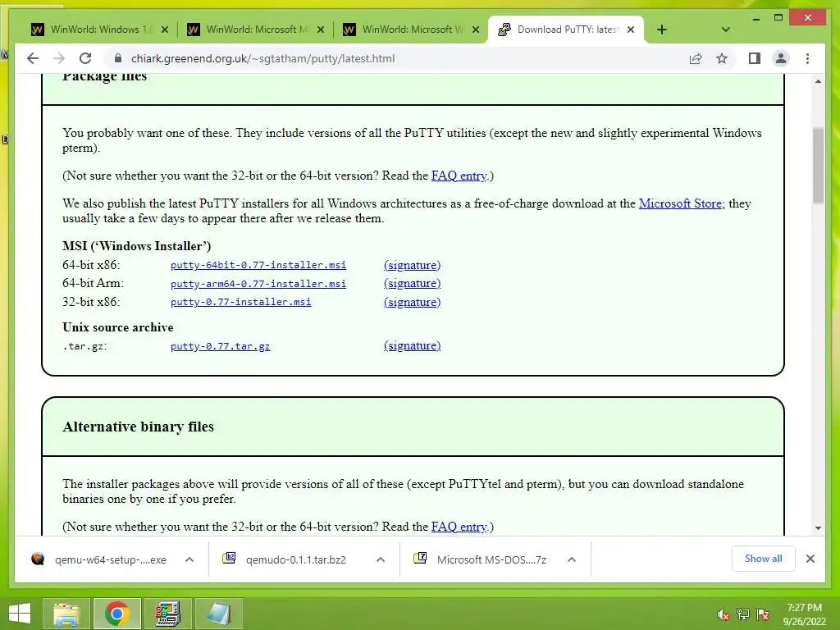Open the computer app taskbar icon
840x630 pixels.
[167, 614]
